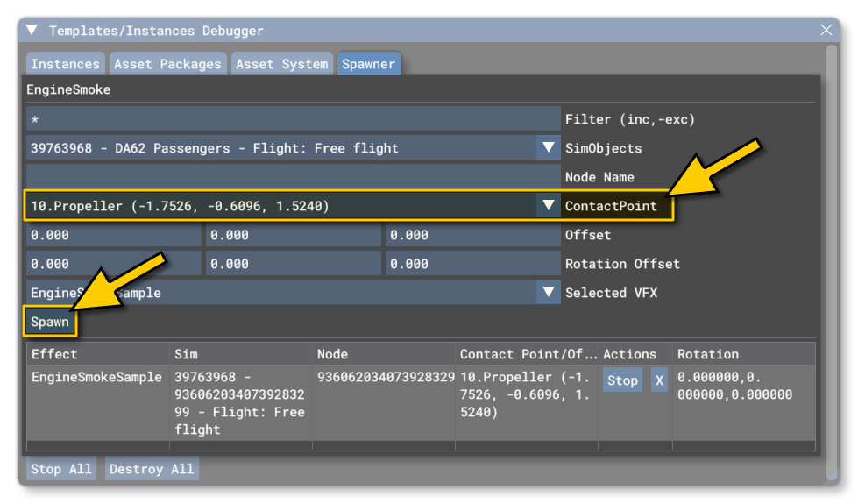The image size is (858, 504).
Task: Remove EngineSmokeSample with the X button
Action: 659,380
